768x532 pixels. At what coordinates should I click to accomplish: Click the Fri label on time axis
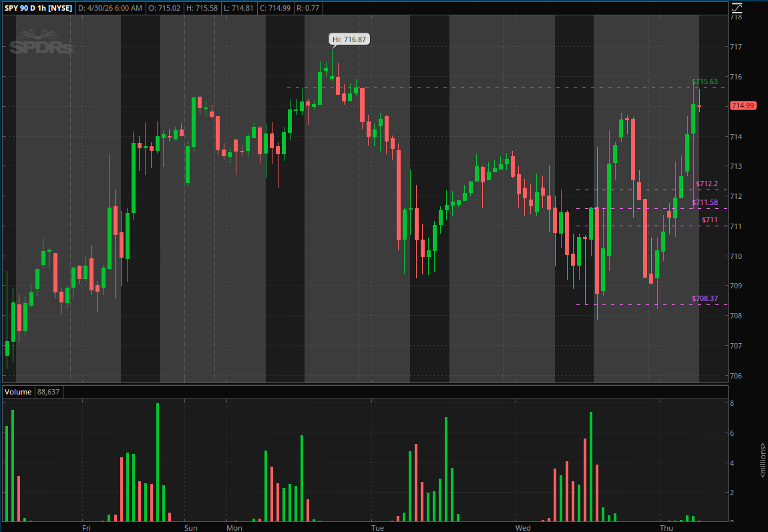click(x=86, y=527)
